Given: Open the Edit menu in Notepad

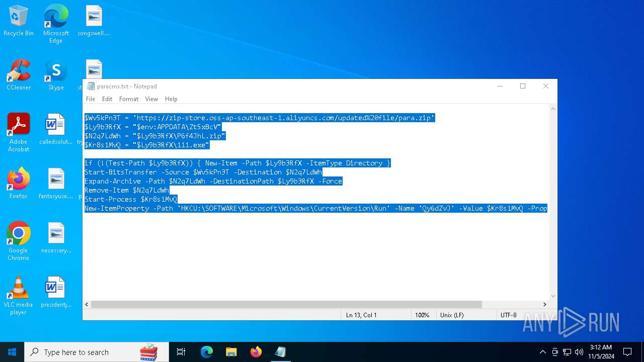Looking at the screenshot, I should 107,99.
